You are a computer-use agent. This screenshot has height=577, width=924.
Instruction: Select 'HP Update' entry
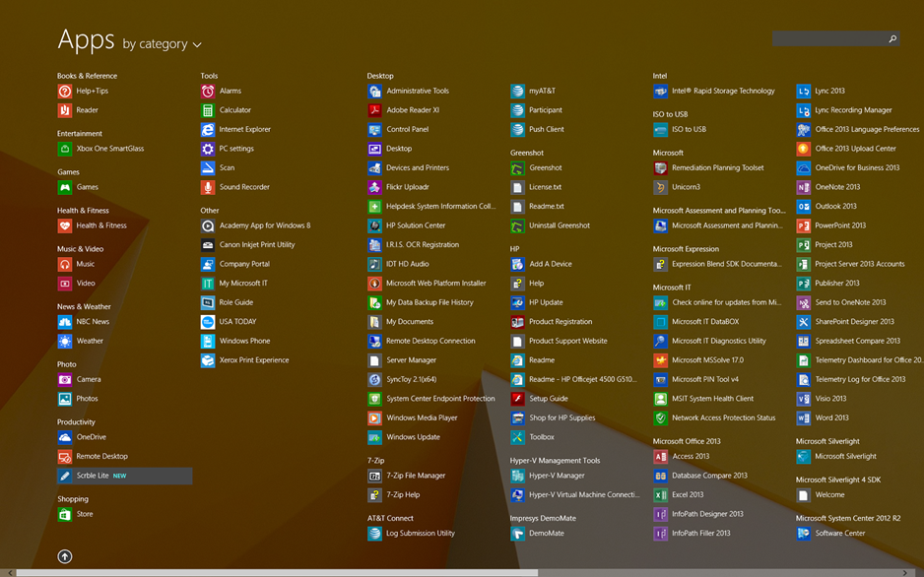[537, 302]
